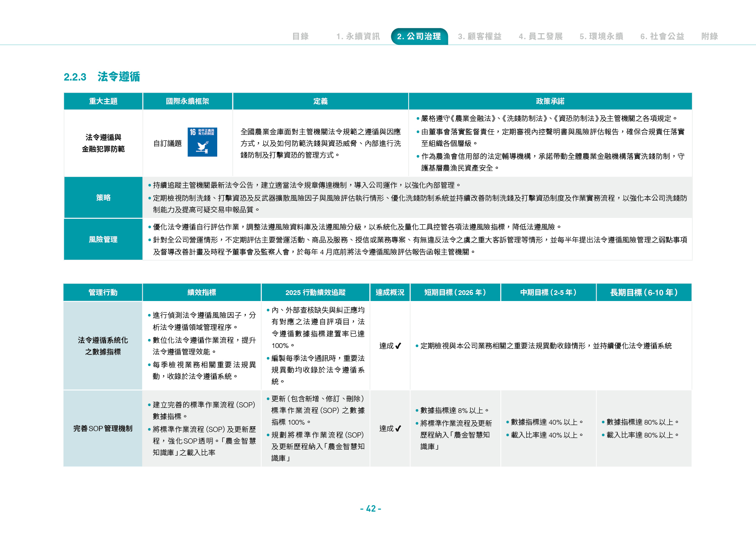Click 法令遵循系統化之數據指標 cell
This screenshot has height=534, width=756.
coord(103,346)
